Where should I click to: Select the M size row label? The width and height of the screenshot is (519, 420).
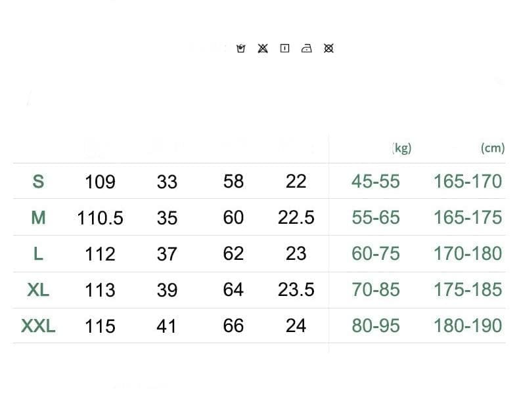pyautogui.click(x=38, y=218)
